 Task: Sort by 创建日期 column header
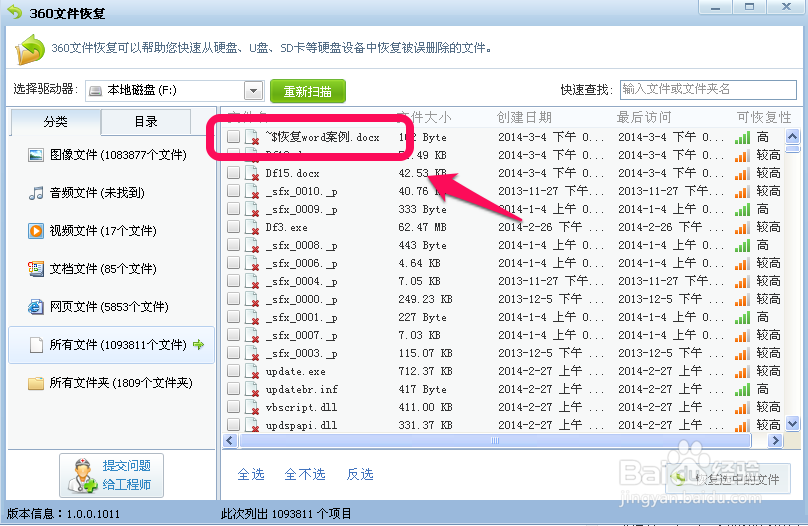click(x=524, y=117)
